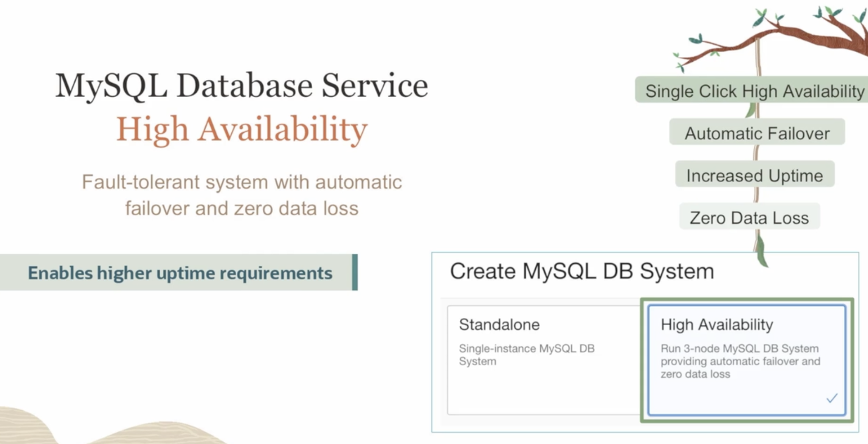Click the MySQL Database Service title
Screen dimensions: 868x444
click(x=242, y=86)
